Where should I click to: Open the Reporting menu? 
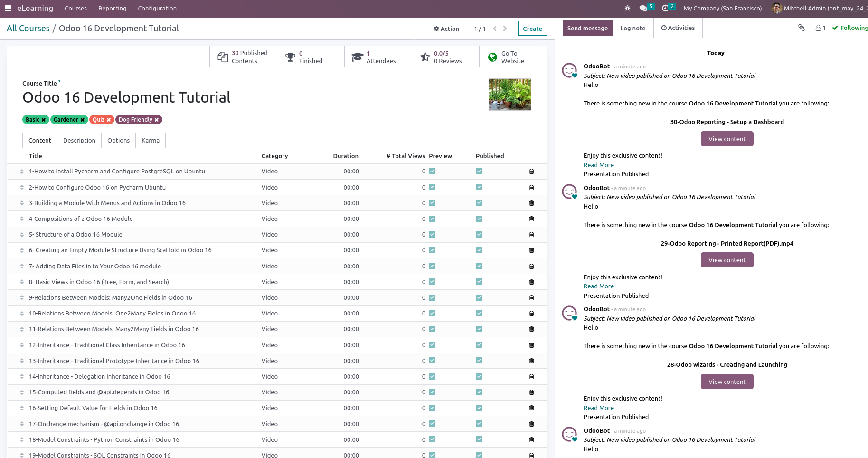(112, 8)
